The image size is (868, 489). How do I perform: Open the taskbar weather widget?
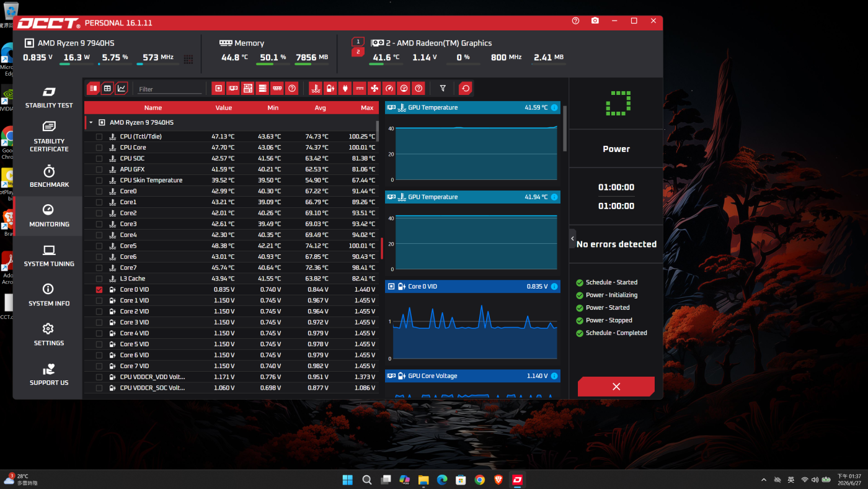pos(21,479)
